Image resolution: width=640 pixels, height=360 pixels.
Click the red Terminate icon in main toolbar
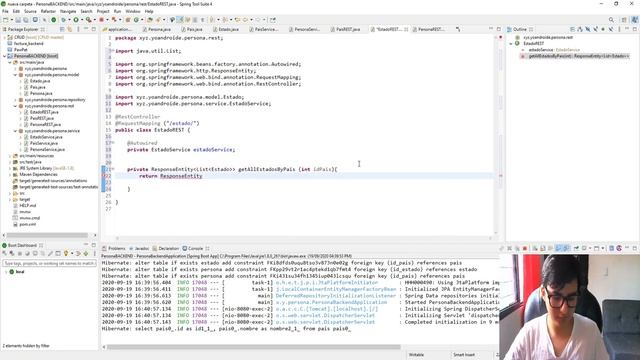click(102, 20)
